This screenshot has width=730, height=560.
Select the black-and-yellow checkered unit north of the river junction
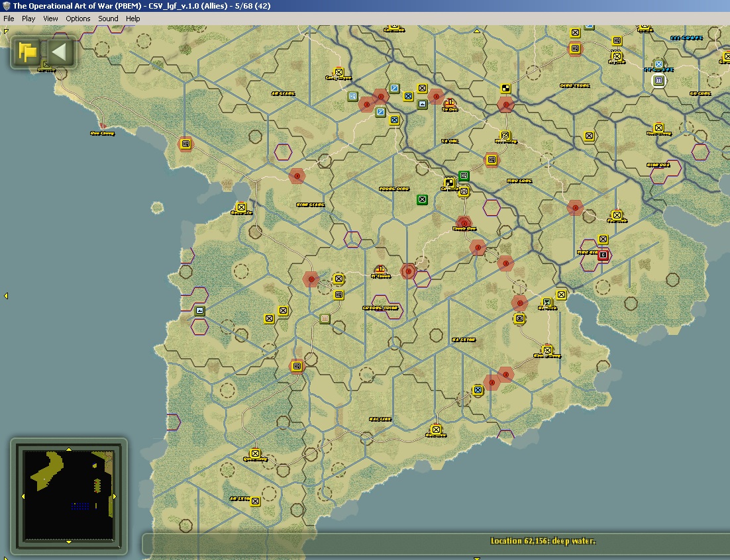[x=505, y=88]
